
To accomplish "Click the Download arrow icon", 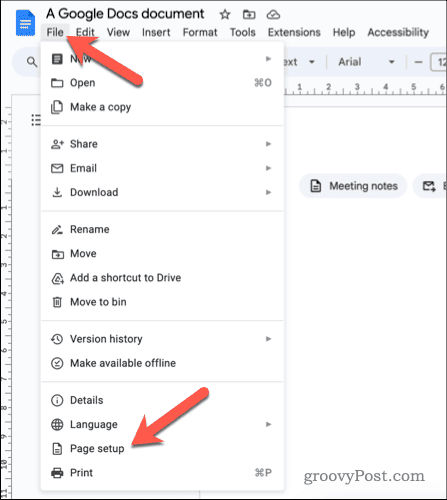I will tap(57, 192).
